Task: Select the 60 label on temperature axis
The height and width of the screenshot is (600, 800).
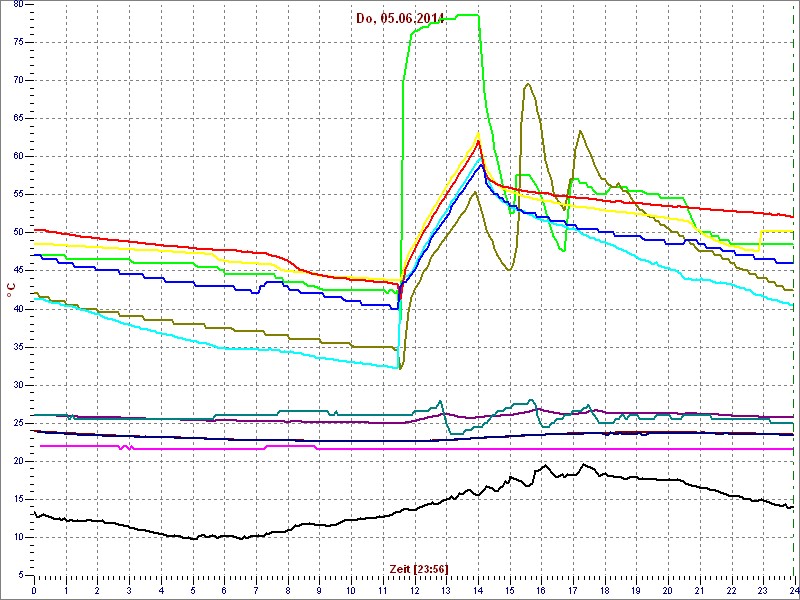Action: [x=18, y=157]
